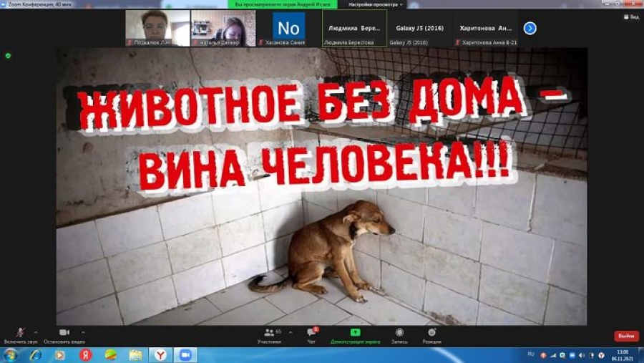Open the taskbar clock showing 11:08

coord(623,355)
